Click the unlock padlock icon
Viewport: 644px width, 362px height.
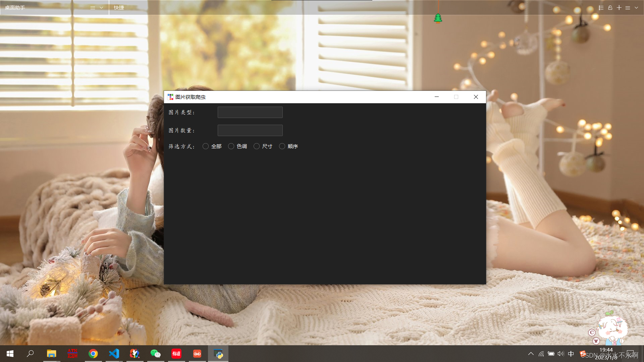[610, 8]
